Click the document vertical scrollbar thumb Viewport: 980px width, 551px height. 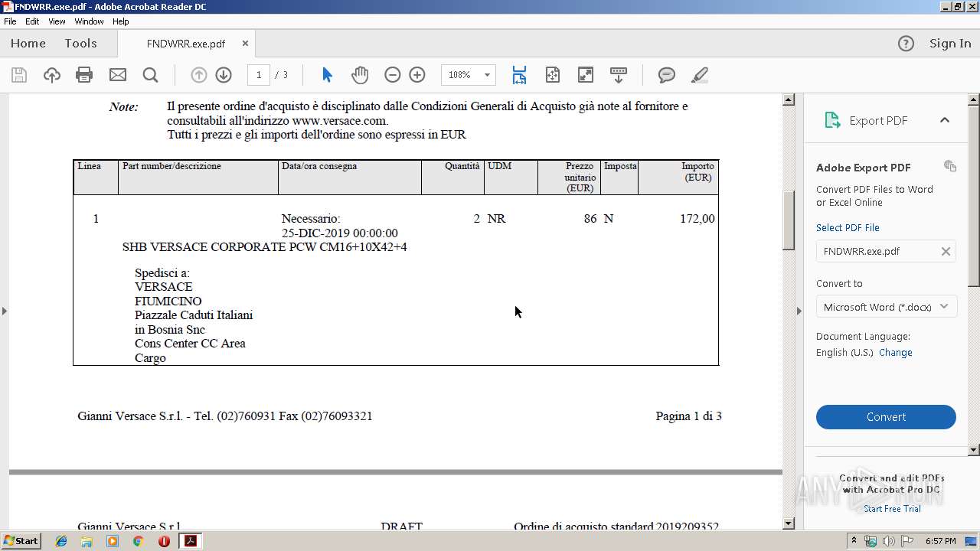(789, 220)
